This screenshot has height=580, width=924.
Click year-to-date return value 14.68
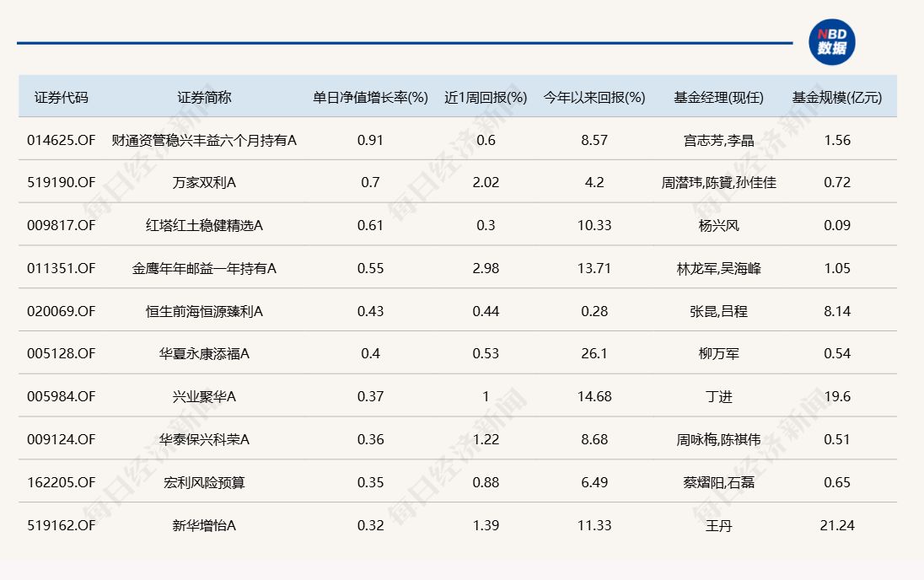[x=594, y=397]
